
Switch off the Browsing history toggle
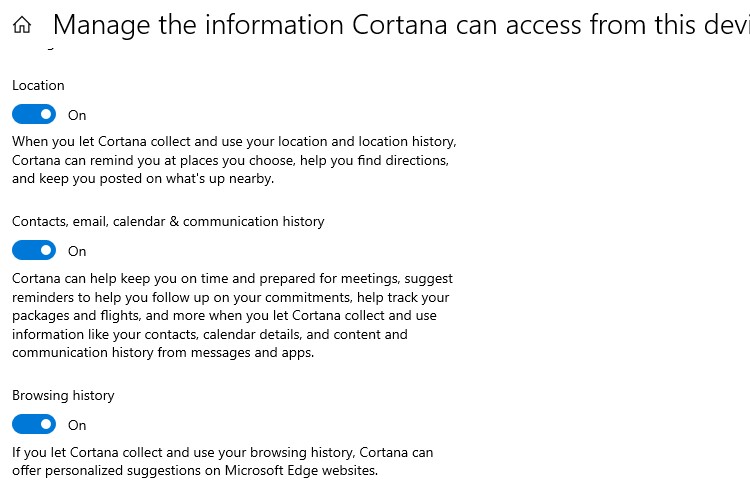(x=34, y=425)
